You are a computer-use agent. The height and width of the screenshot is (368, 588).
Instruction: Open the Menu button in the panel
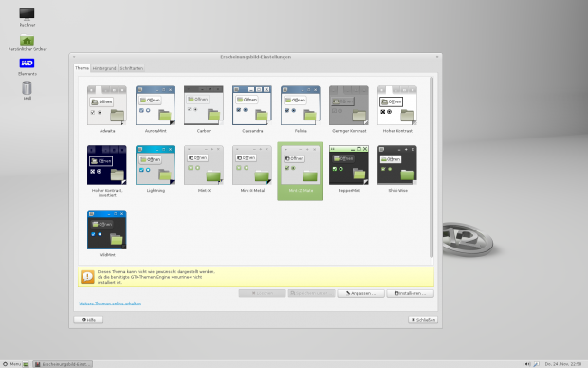pos(11,364)
